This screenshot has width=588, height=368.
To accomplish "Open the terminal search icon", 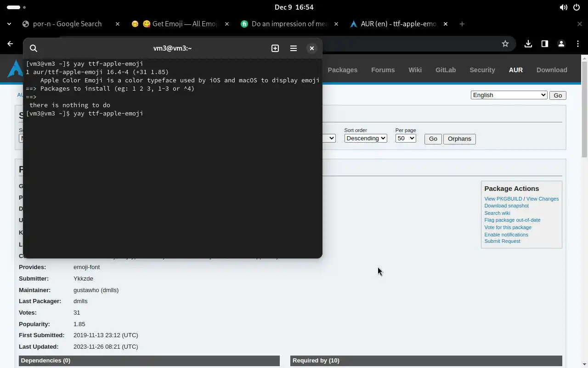I will [x=34, y=48].
